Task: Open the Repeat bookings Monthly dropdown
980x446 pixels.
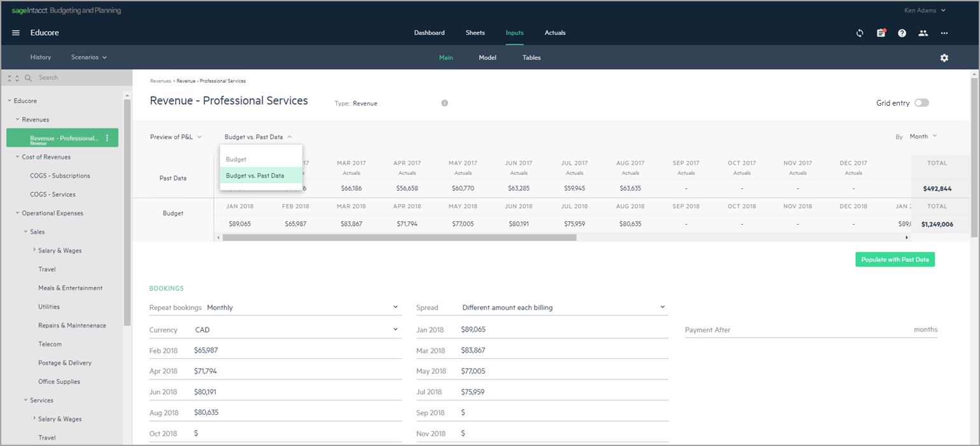Action: [275, 308]
